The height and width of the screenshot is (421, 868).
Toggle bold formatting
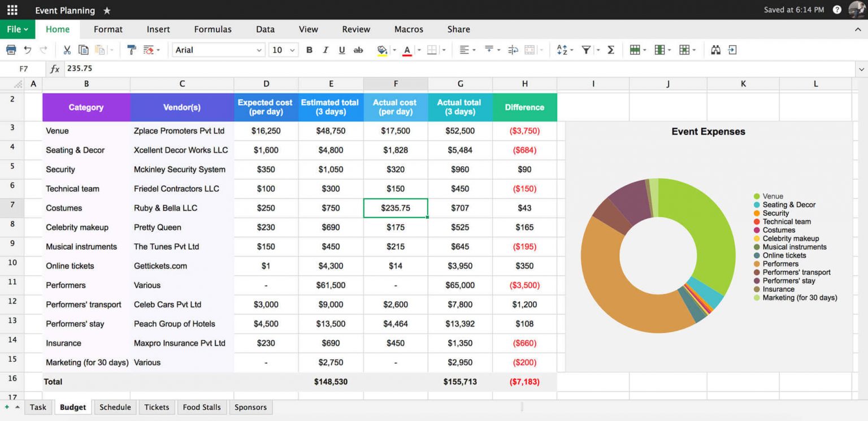tap(309, 50)
